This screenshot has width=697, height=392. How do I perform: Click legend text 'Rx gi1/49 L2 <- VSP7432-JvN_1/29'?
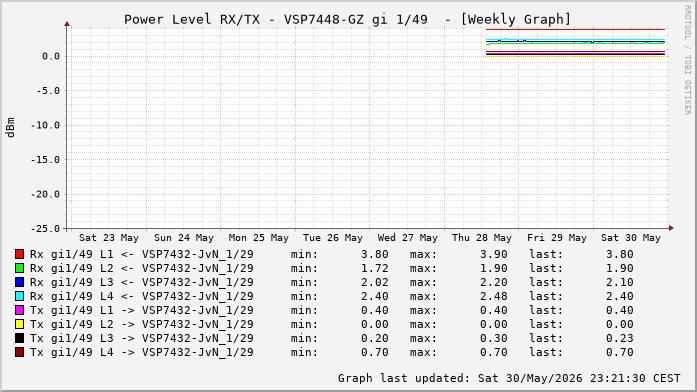pyautogui.click(x=142, y=268)
